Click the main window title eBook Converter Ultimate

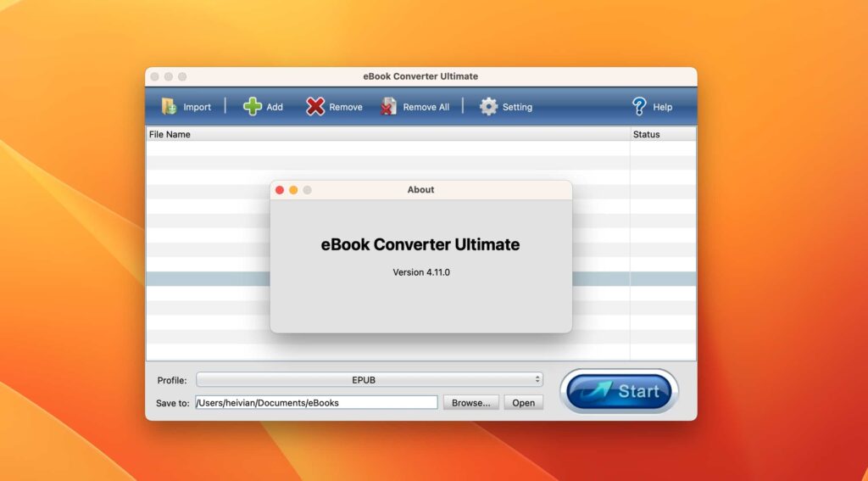coord(420,76)
